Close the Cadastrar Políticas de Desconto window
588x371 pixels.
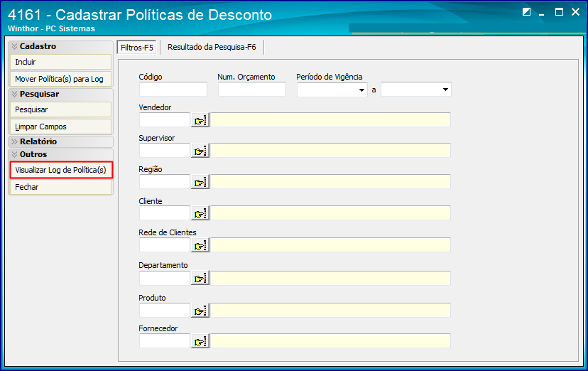576,12
